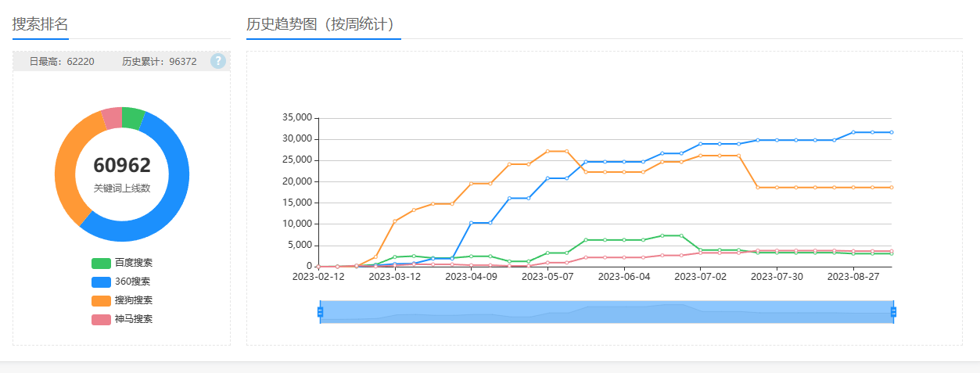Viewport: 980px width, 373px height.
Task: Click the blue 360搜索 legend swatch
Action: 101,282
